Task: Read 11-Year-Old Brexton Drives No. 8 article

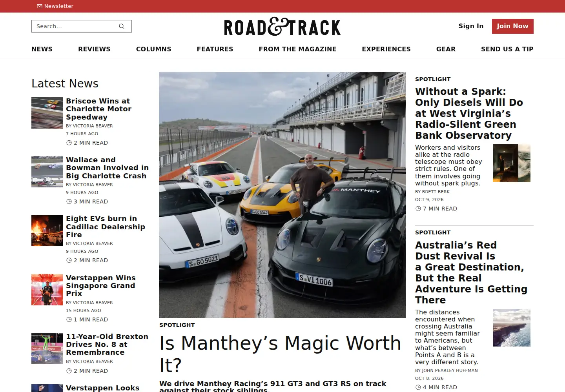Action: tap(107, 345)
